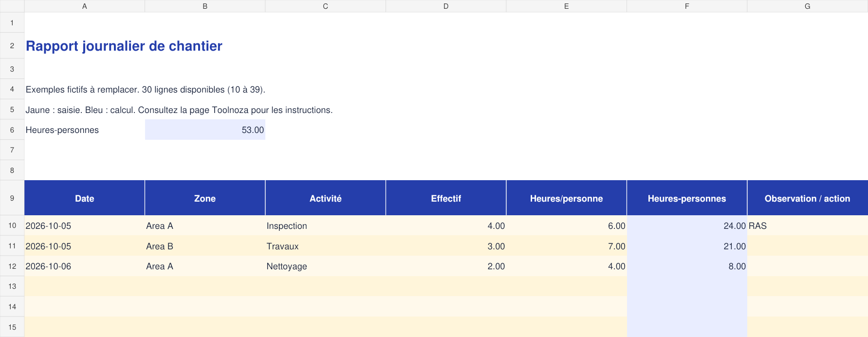Click the empty Observation cell in the Travaux row
Image resolution: width=868 pixels, height=337 pixels.
[x=808, y=246]
